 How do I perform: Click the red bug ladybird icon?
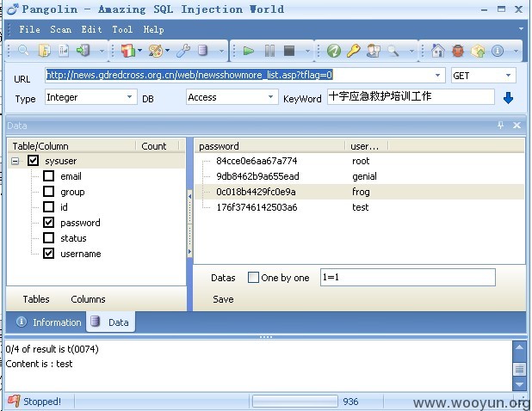458,52
